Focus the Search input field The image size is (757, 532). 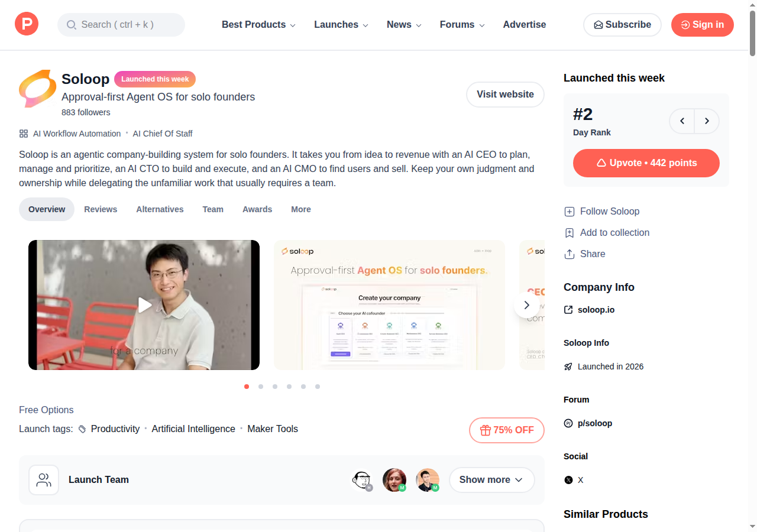(121, 25)
